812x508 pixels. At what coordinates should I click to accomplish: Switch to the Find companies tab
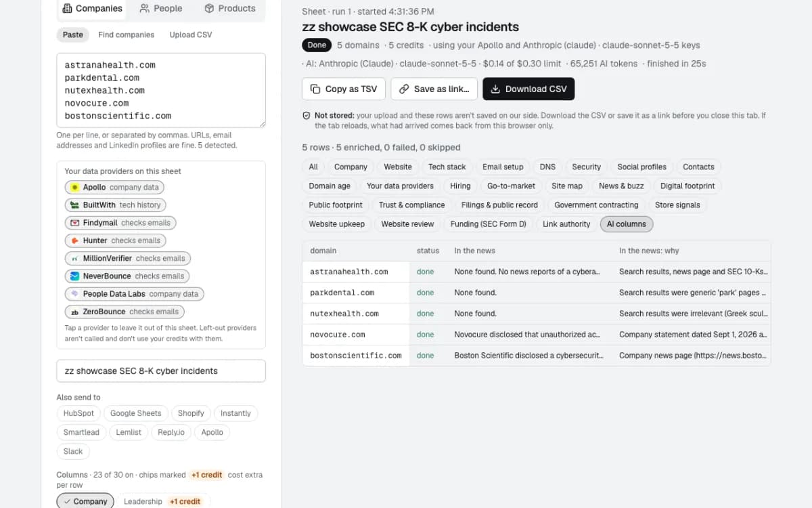pos(126,35)
